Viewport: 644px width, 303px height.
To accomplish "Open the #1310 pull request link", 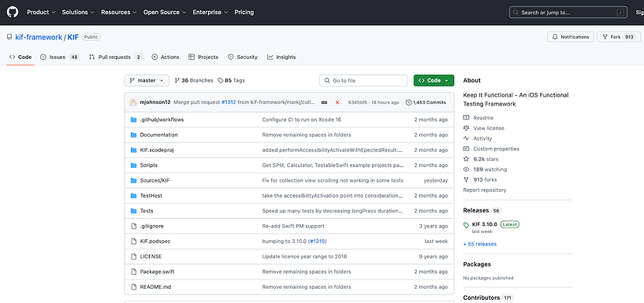I will click(x=317, y=241).
